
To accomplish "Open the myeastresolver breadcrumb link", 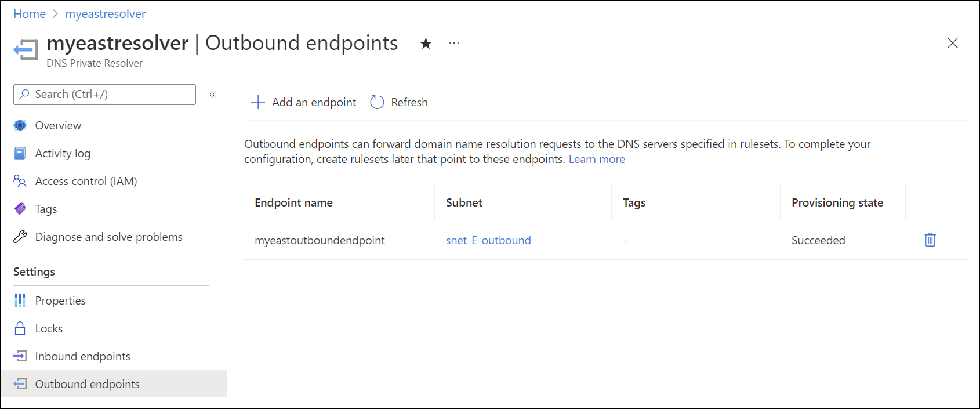I will point(105,14).
